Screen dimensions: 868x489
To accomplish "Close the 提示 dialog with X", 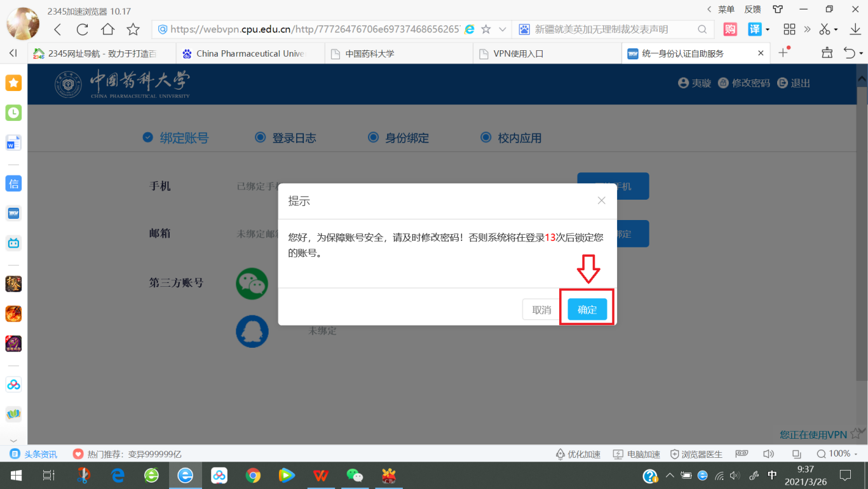I will click(x=601, y=201).
